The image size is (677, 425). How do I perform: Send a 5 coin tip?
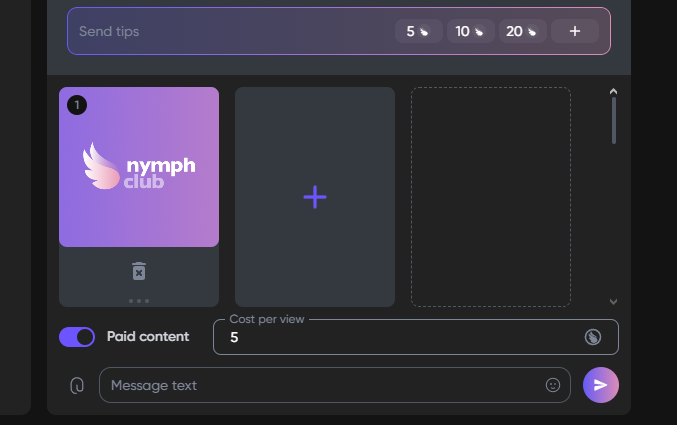pyautogui.click(x=418, y=31)
